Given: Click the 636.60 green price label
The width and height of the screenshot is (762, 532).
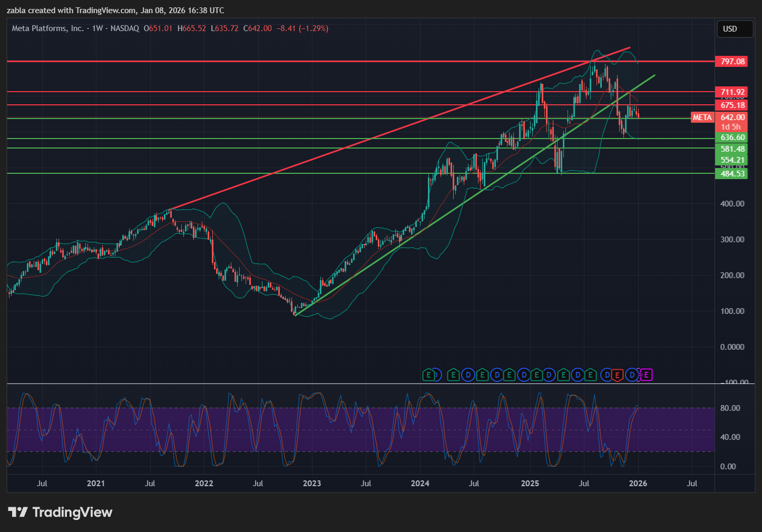Looking at the screenshot, I should [732, 137].
